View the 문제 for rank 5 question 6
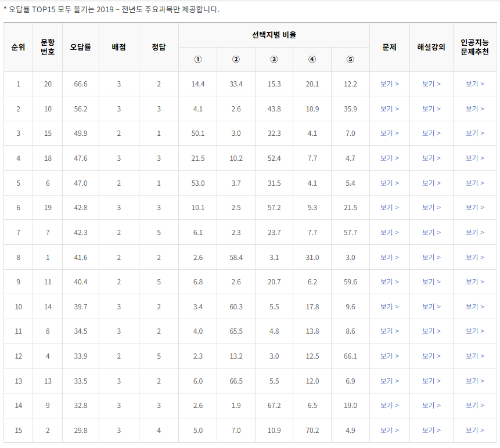This screenshot has height=448, width=500. click(x=388, y=182)
